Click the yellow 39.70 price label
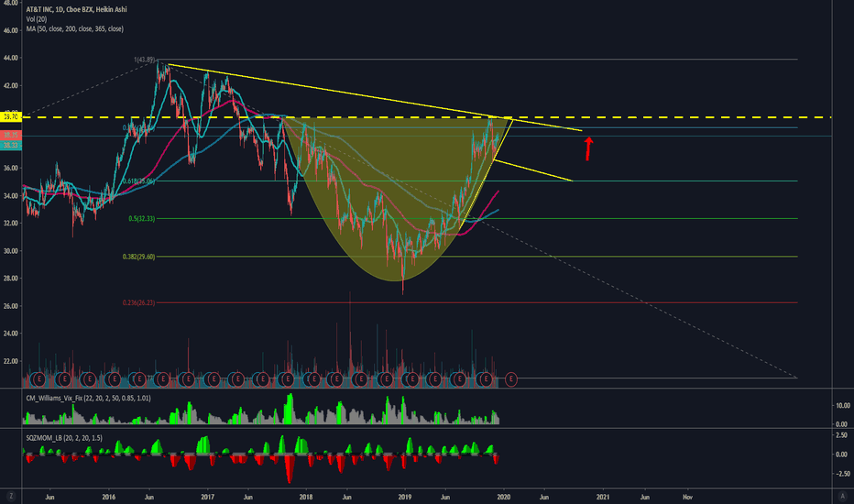Viewport: 854px width, 504px height. tap(11, 116)
